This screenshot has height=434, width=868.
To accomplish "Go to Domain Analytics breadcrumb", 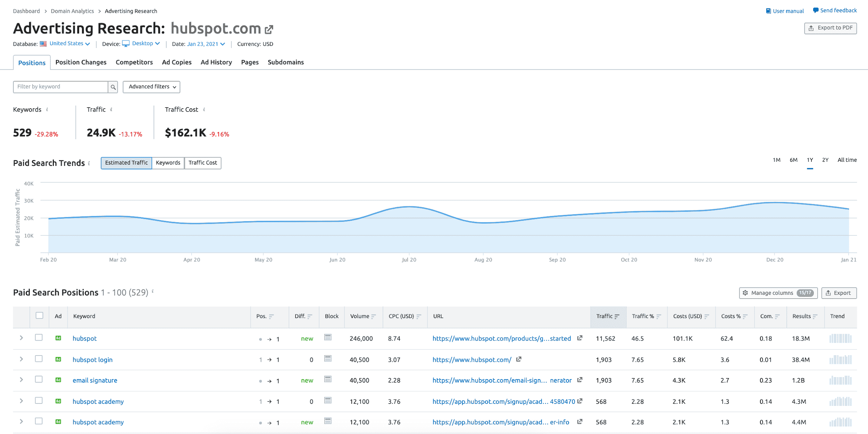I will coord(72,11).
